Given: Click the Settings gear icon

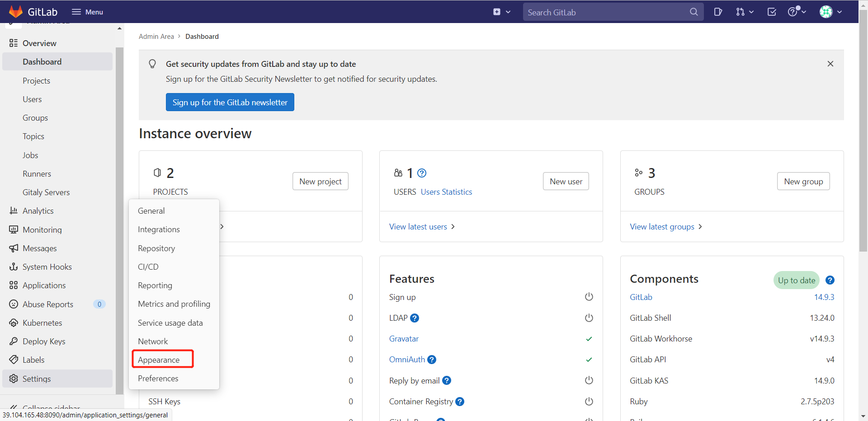Looking at the screenshot, I should 14,379.
